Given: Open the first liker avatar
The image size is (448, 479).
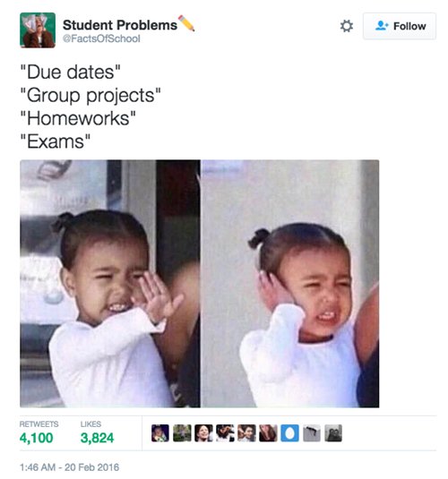Looking at the screenshot, I should [160, 432].
